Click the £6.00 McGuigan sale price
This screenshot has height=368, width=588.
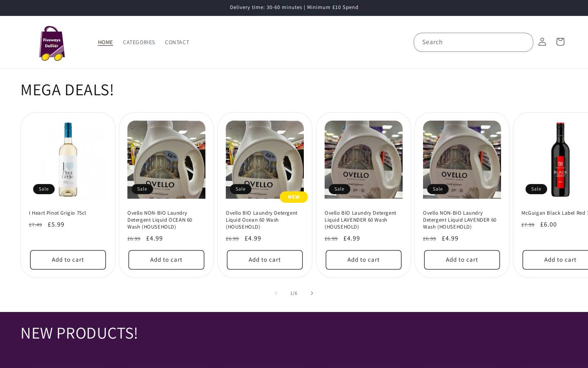point(548,224)
